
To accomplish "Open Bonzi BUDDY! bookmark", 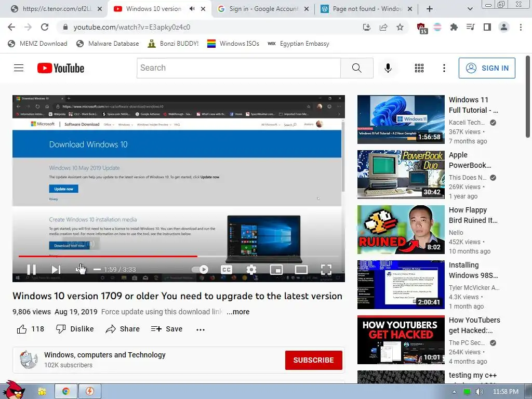I will point(174,44).
